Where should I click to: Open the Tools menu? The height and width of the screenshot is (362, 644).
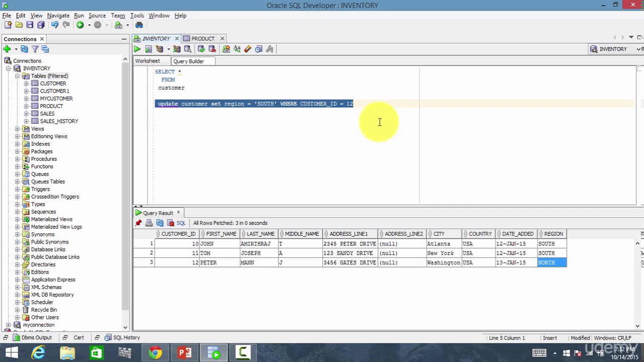point(137,16)
